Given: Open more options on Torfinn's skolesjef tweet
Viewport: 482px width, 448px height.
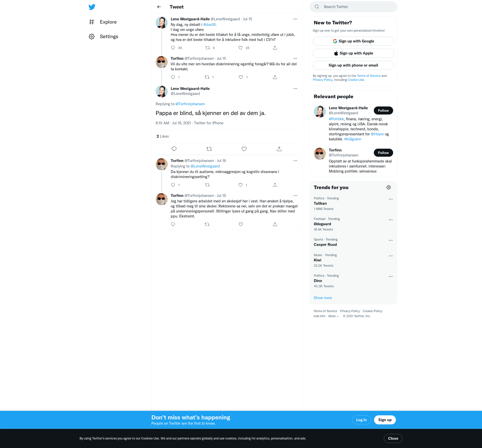Looking at the screenshot, I should coord(295,196).
